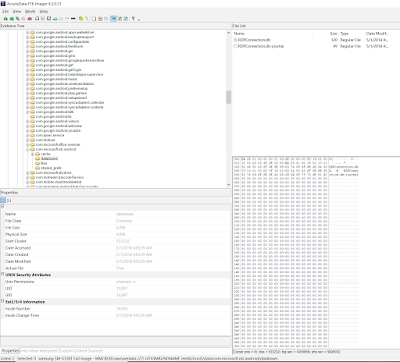Image resolution: width=400 pixels, height=362 pixels.
Task: Open the View menu
Action: click(x=17, y=11)
